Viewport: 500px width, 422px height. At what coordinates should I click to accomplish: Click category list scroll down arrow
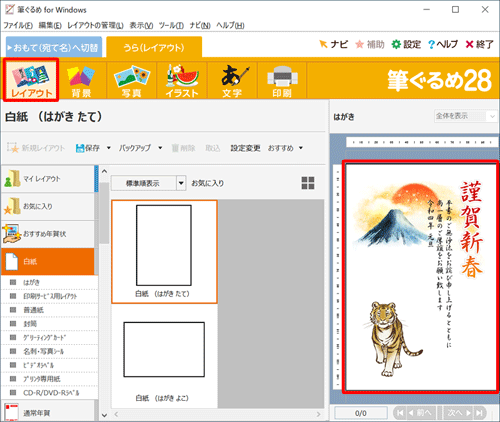pos(104,415)
